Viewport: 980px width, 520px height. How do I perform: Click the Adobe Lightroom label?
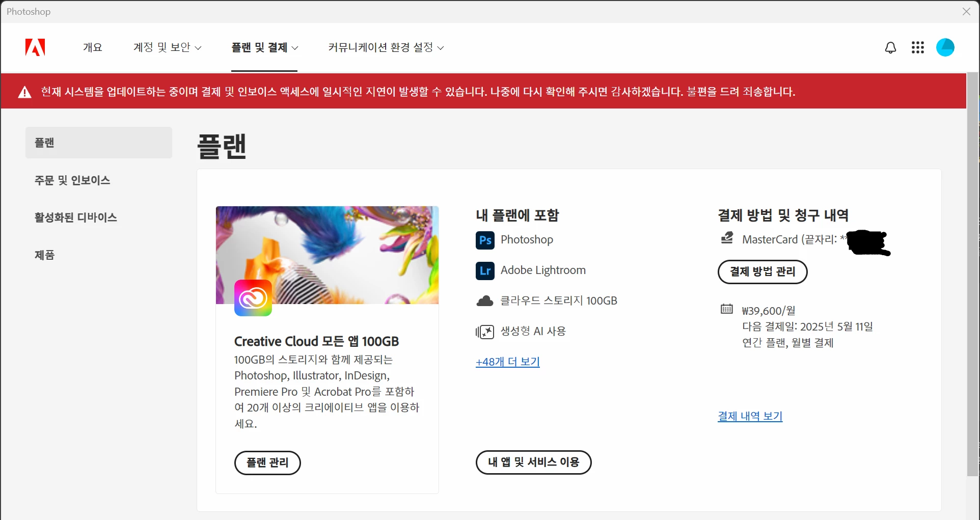click(543, 270)
